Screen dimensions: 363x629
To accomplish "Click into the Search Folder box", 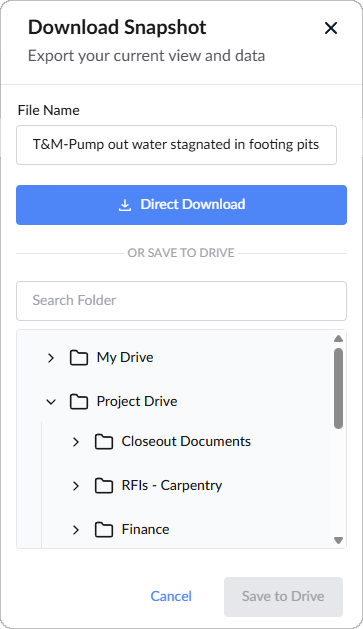I will pos(181,301).
